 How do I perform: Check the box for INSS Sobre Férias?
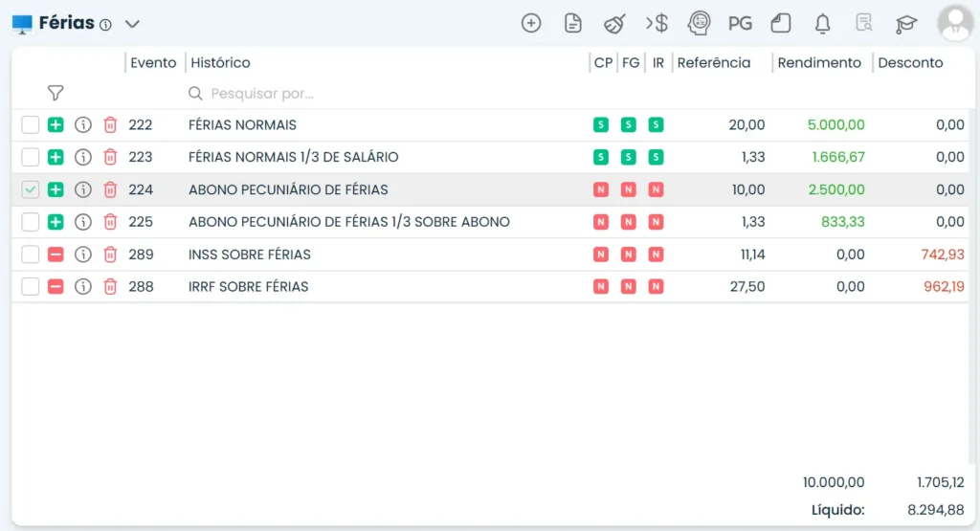point(30,254)
